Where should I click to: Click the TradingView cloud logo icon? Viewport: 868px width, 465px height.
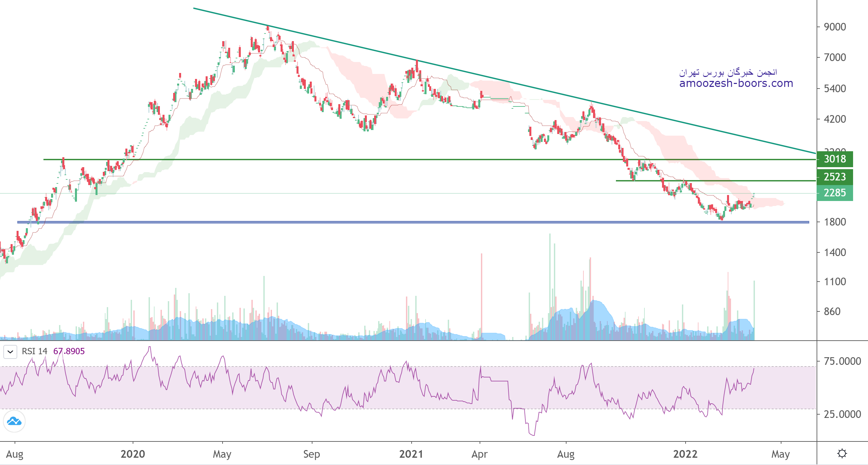tap(14, 421)
